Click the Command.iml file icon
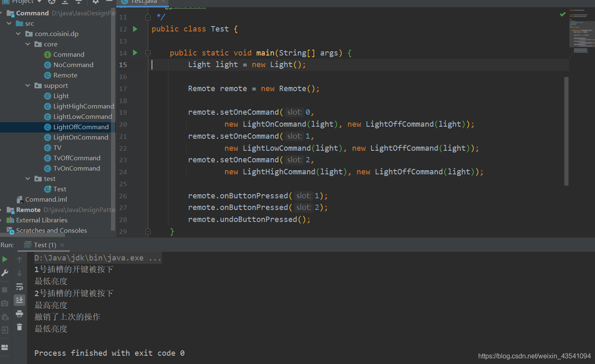Screen dimensions: 595x364 [20, 200]
